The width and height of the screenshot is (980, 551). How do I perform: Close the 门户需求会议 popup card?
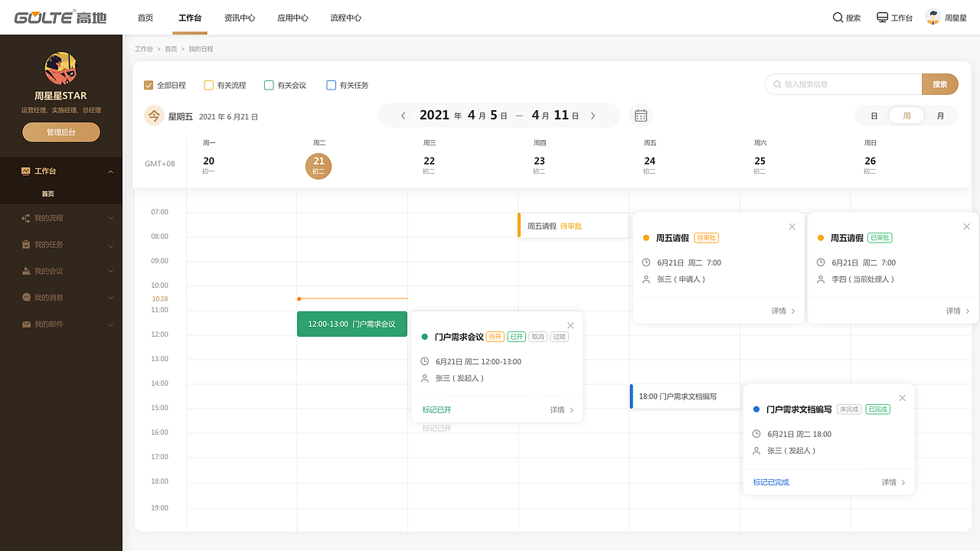[570, 325]
